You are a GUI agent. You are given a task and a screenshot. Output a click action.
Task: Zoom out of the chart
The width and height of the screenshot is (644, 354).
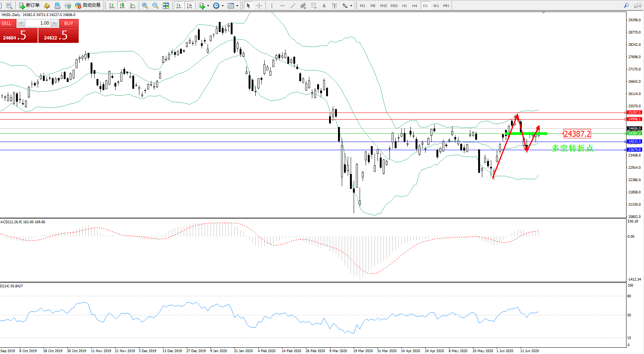pyautogui.click(x=155, y=6)
